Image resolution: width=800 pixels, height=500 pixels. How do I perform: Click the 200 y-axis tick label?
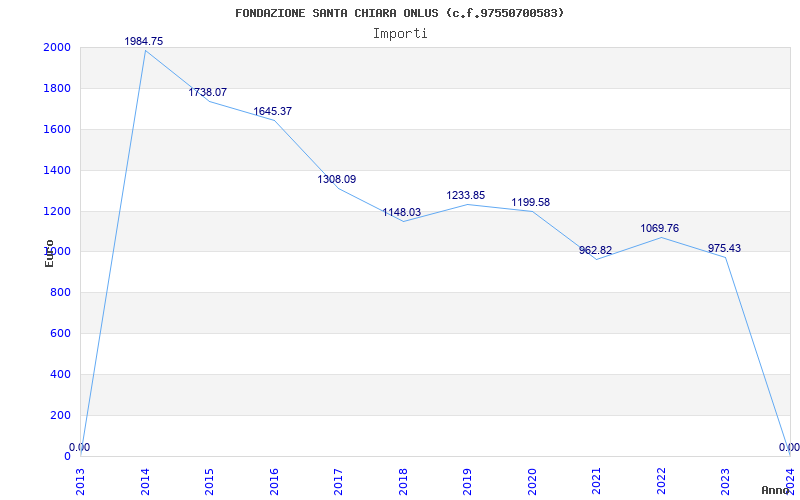tap(61, 415)
